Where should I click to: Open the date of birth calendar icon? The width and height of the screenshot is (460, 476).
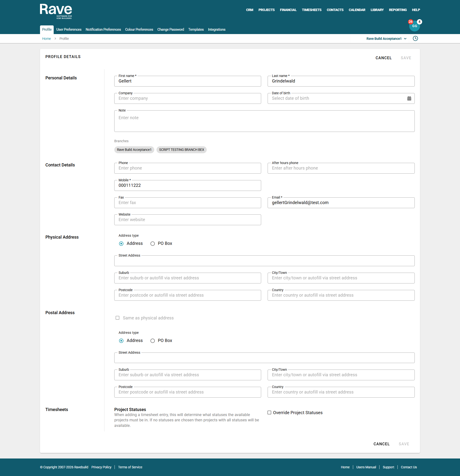(409, 98)
